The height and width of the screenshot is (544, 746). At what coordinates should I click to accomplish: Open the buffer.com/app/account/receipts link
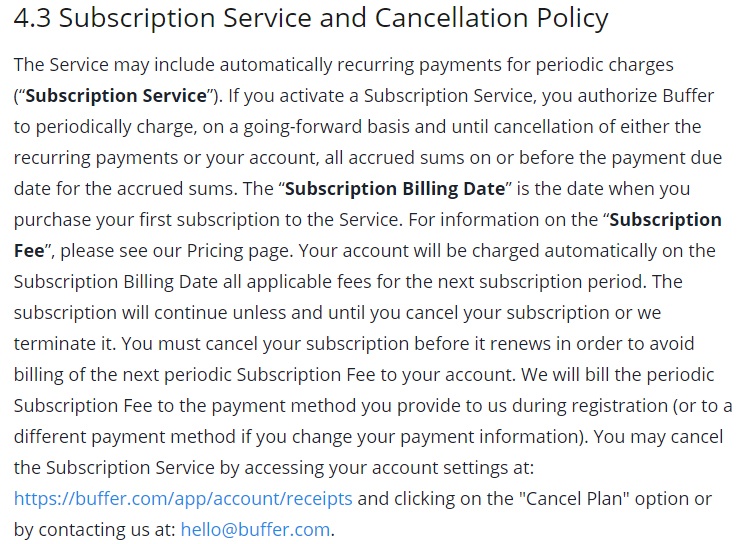coord(183,499)
